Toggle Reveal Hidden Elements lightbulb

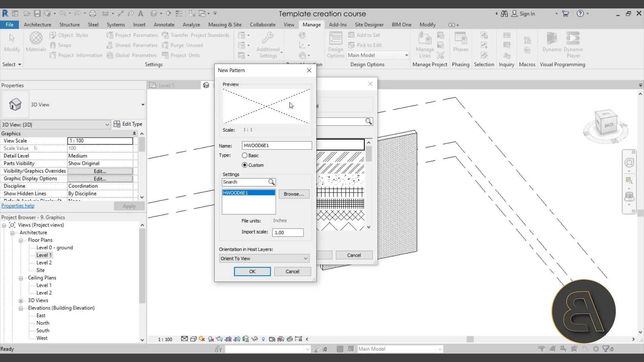point(264,339)
